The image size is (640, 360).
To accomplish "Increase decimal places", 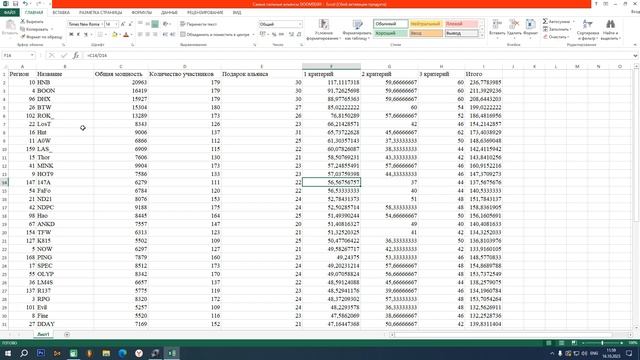I will tap(291, 35).
